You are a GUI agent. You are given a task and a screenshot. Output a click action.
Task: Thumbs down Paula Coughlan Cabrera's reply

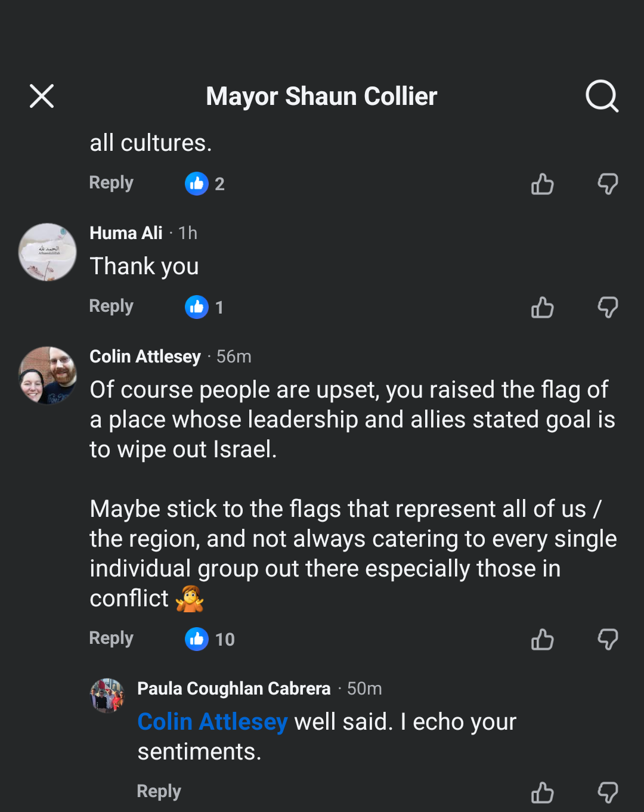tap(608, 793)
